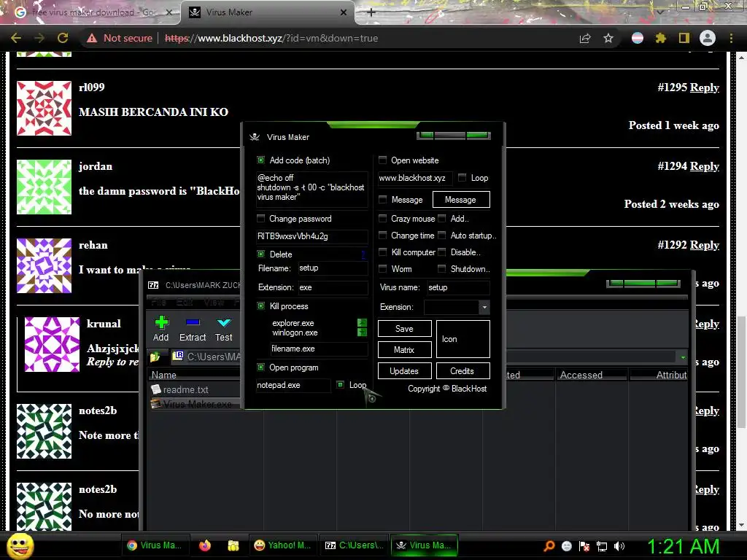Screen dimensions: 747x560
Task: Click the Updates button
Action: pyautogui.click(x=404, y=371)
